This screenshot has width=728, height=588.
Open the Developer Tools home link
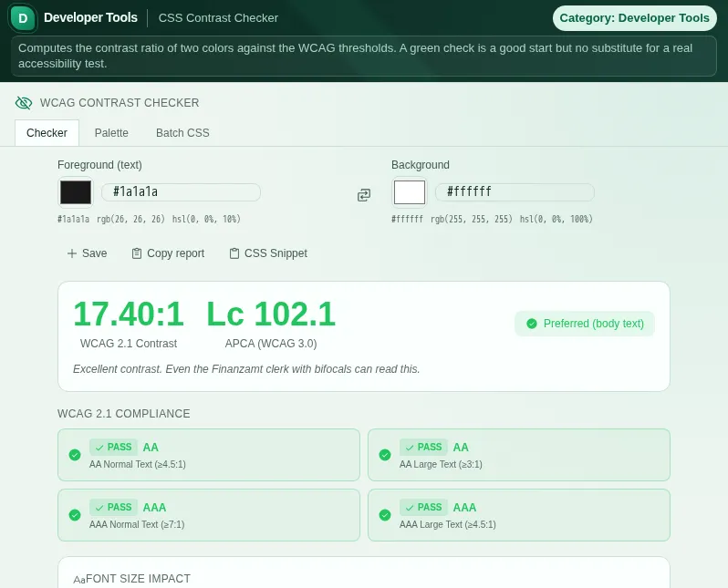click(90, 17)
